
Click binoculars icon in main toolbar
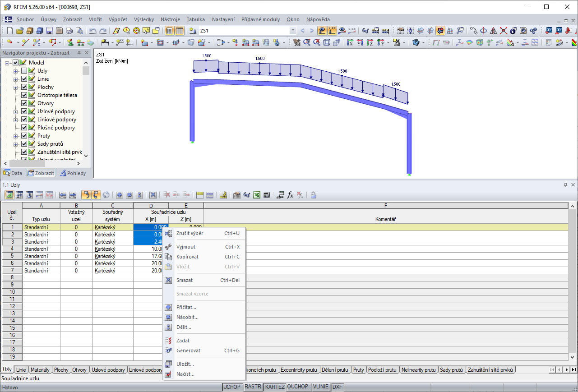366,31
